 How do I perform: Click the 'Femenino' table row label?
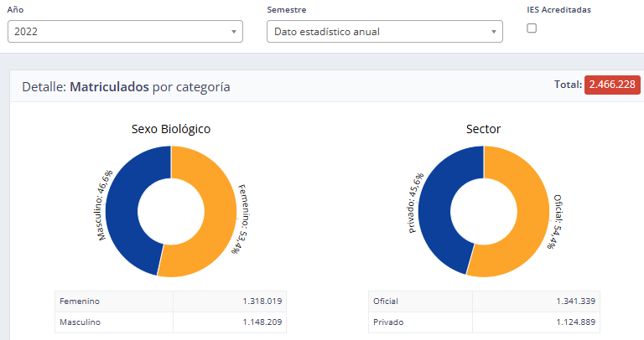[80, 301]
